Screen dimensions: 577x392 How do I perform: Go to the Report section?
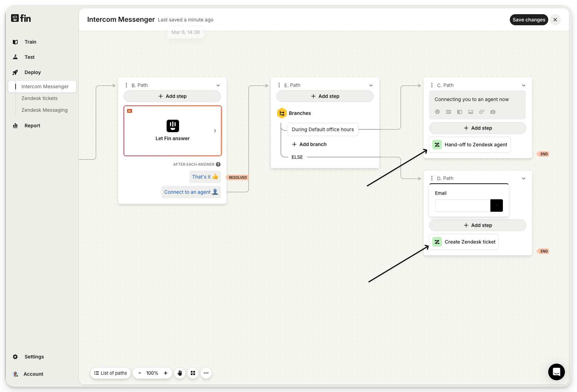[x=32, y=126]
